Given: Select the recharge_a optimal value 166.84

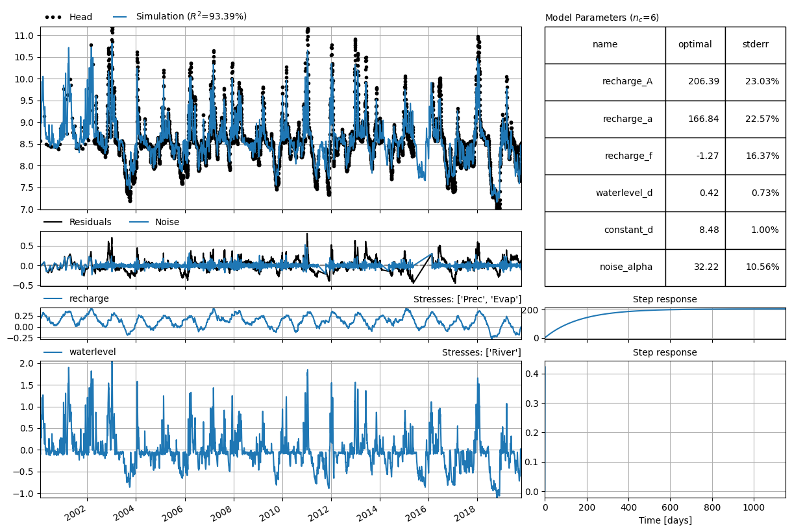Looking at the screenshot, I should (695, 119).
